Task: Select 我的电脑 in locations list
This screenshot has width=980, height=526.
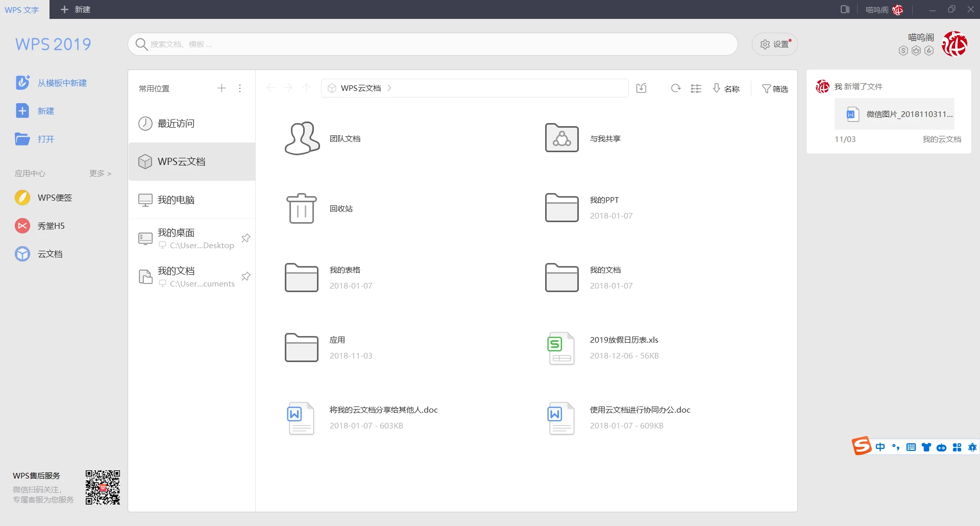Action: coord(192,200)
